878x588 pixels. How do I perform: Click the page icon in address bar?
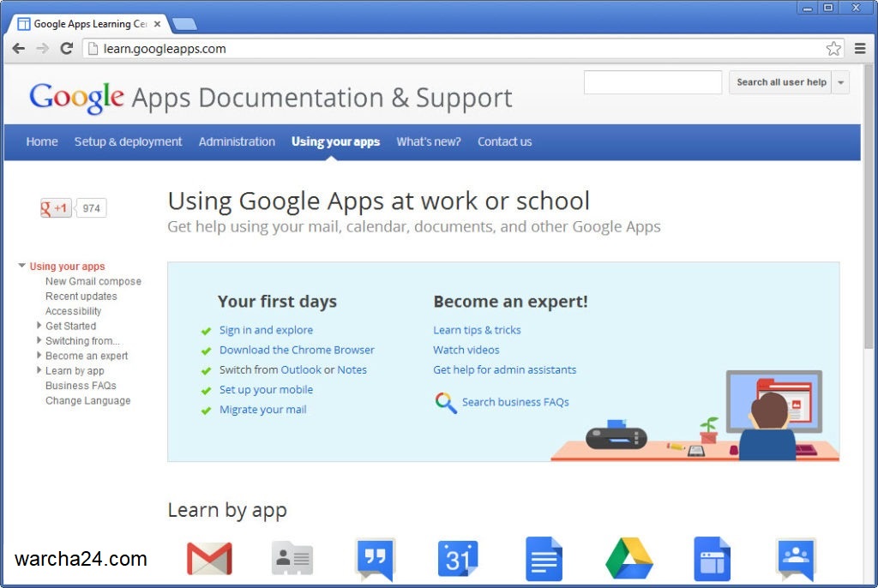click(93, 49)
